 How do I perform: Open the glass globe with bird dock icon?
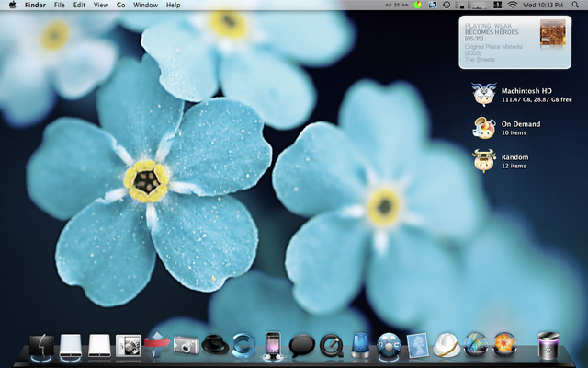[476, 344]
